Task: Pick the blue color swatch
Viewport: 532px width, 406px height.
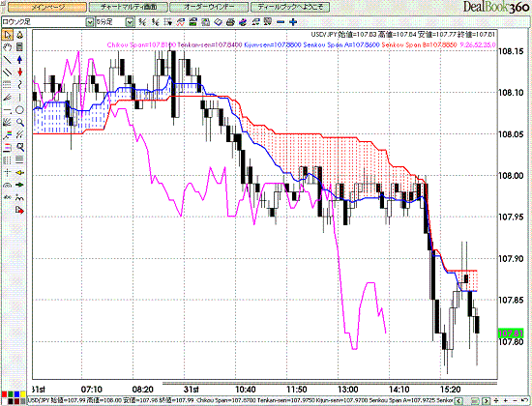Action: click(x=16, y=394)
